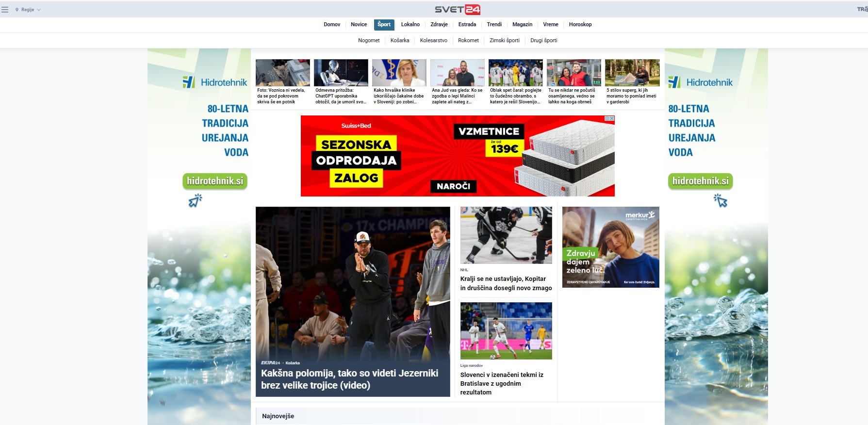Open the Jezerniki main story image

coord(353,281)
